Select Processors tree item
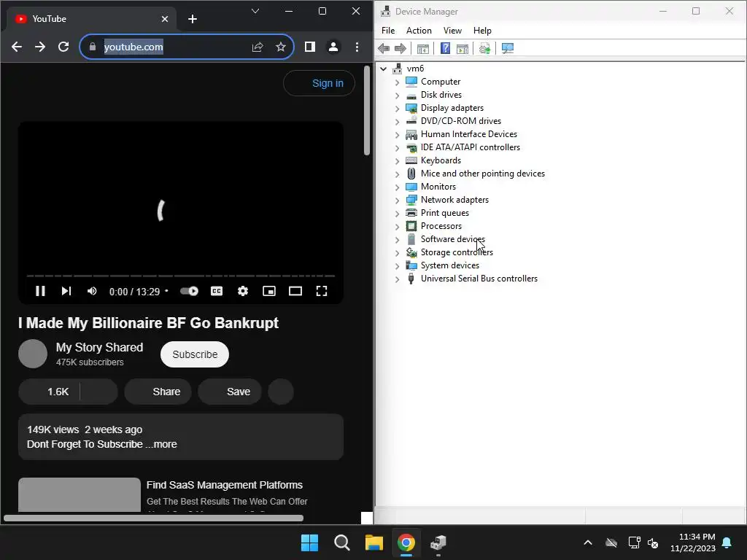 click(x=441, y=226)
